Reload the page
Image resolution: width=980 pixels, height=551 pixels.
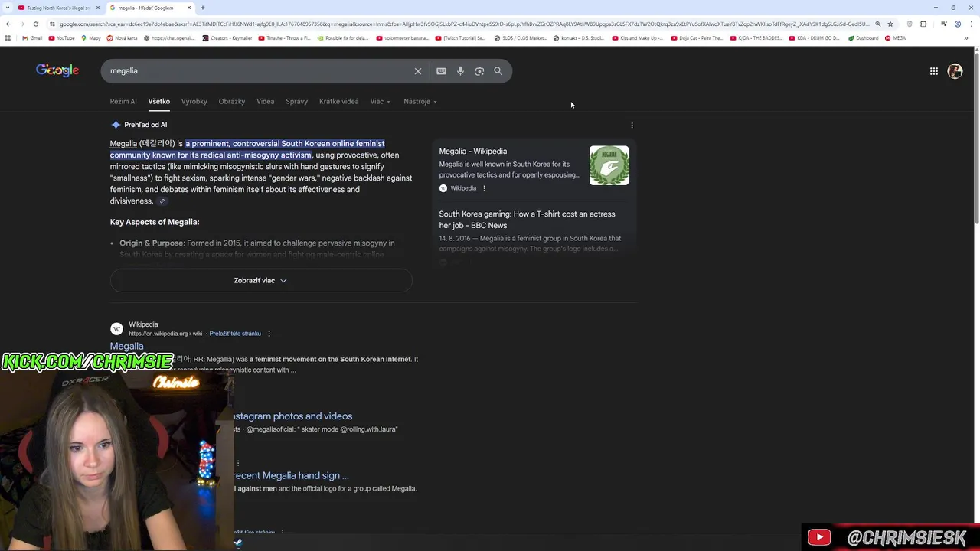point(35,24)
